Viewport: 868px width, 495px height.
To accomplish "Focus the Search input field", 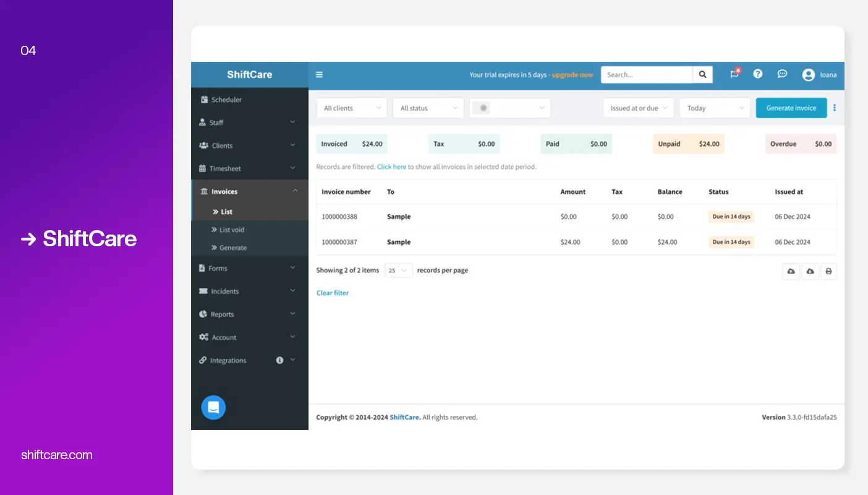I will point(647,75).
